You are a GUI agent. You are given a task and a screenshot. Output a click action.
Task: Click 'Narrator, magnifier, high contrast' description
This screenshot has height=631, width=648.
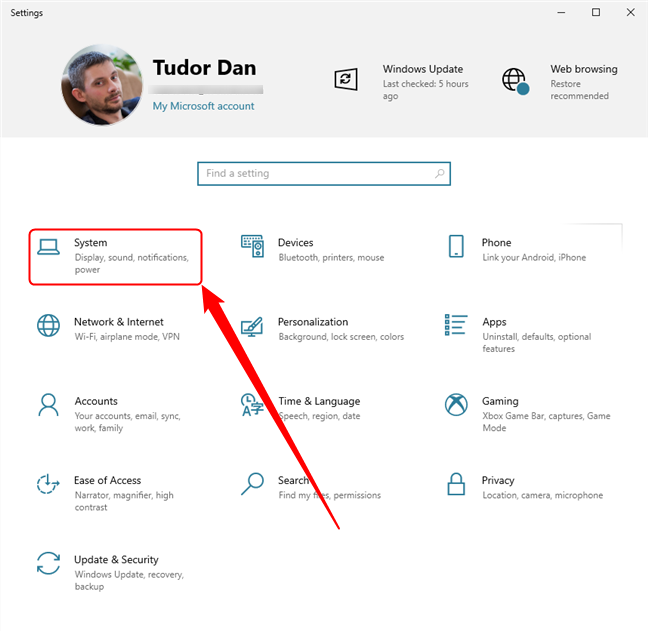click(124, 501)
